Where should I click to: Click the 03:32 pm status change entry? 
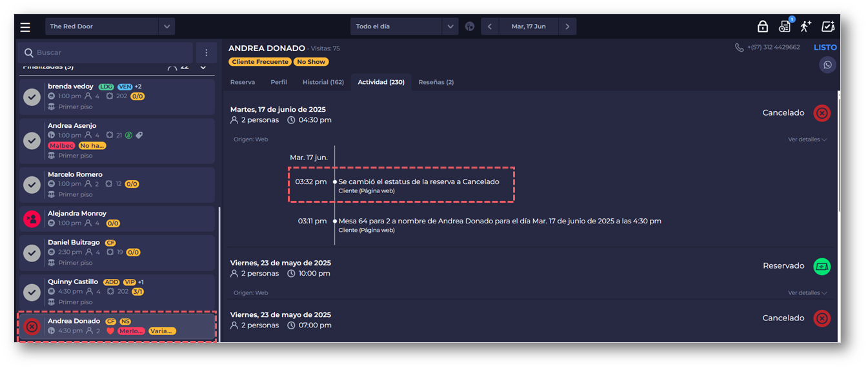tap(401, 185)
